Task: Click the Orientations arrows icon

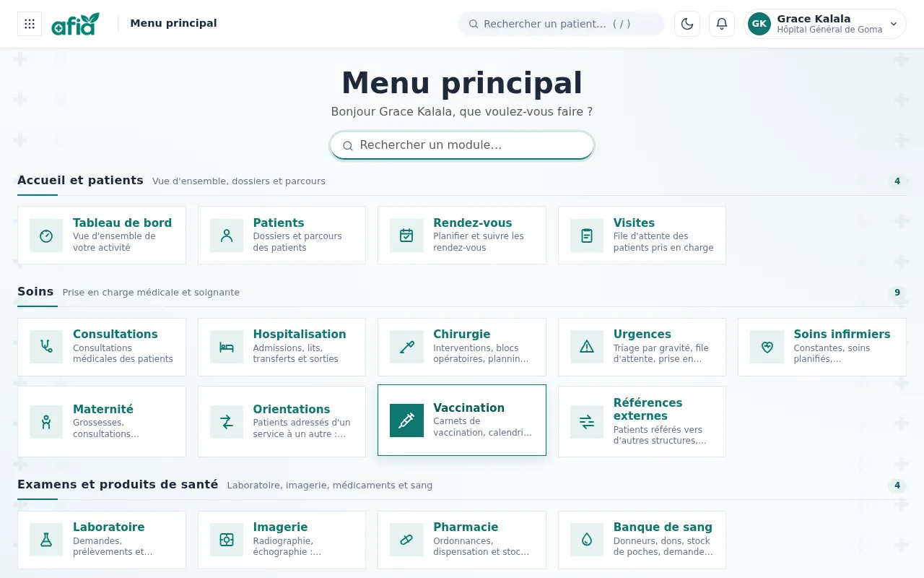Action: tap(227, 422)
